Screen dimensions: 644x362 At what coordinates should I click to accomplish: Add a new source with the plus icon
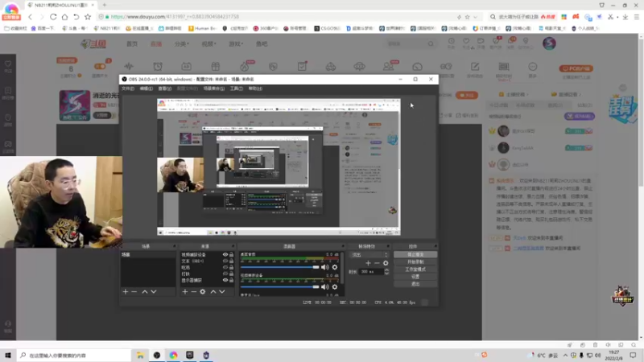[185, 291]
